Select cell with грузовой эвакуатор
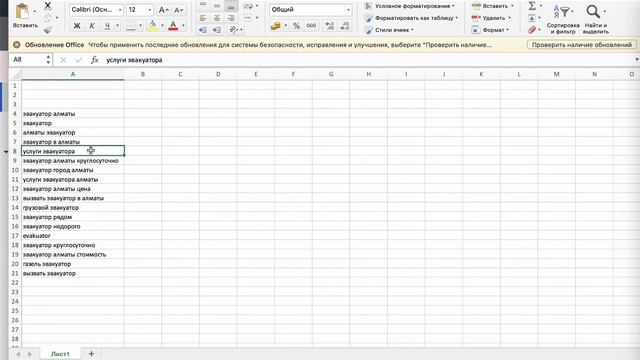This screenshot has height=360, width=640. tap(73, 207)
